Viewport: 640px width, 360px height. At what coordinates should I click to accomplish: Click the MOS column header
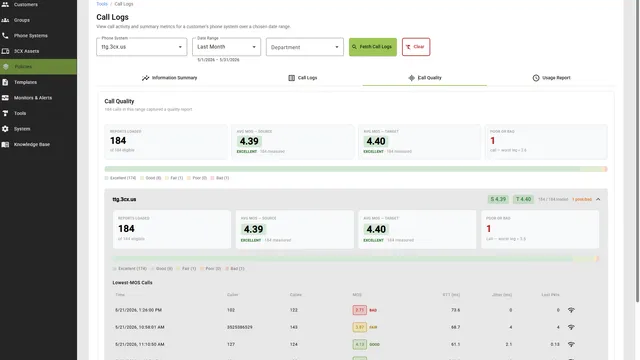coord(357,295)
